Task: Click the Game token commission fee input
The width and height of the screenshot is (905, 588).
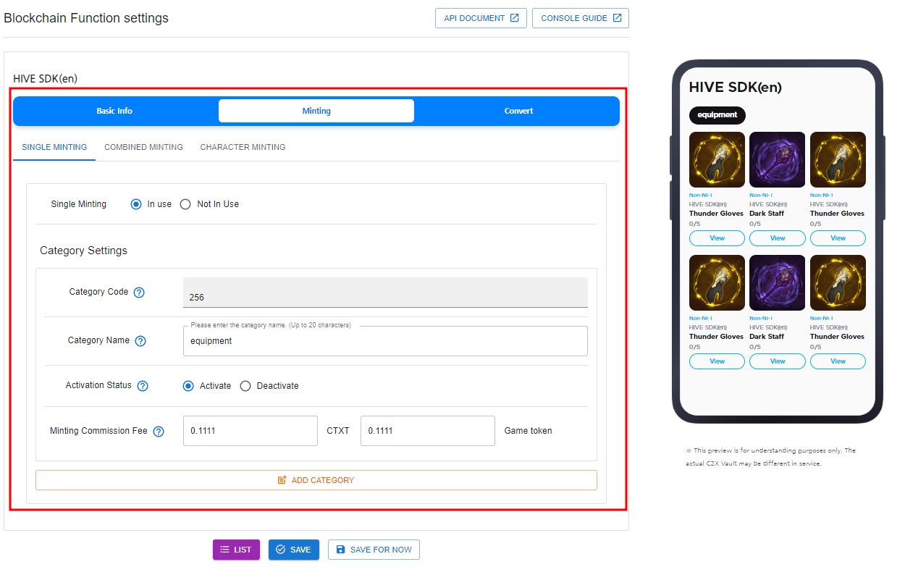Action: pos(428,431)
